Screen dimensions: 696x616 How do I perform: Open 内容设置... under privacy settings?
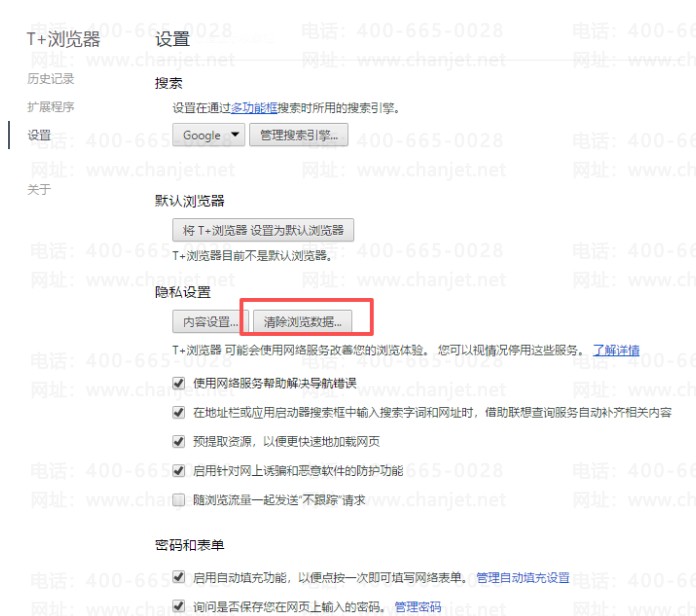210,321
